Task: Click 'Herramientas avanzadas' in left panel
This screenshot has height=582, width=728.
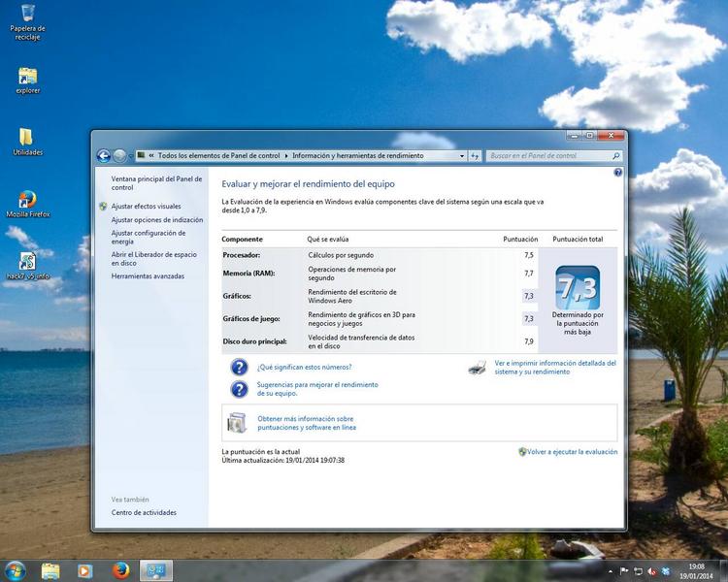Action: pyautogui.click(x=148, y=276)
